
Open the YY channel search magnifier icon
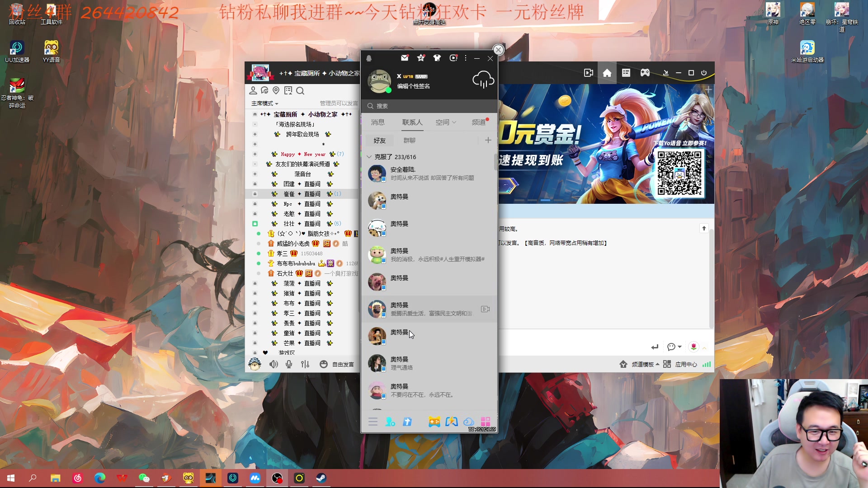click(x=300, y=91)
